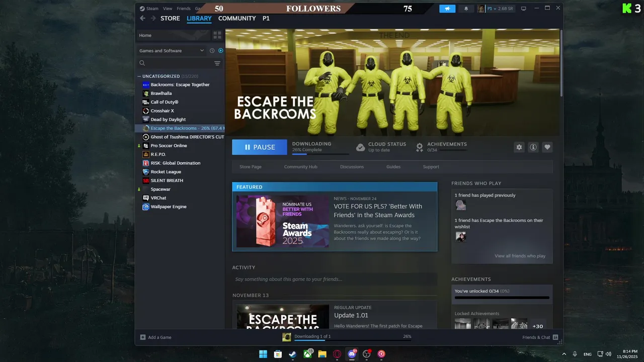Go forward with the right arrow
Image resolution: width=644 pixels, height=362 pixels.
click(x=152, y=18)
